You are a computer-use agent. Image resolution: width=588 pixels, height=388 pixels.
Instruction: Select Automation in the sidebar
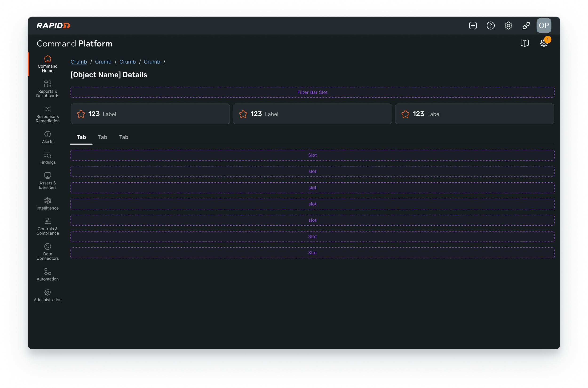point(48,274)
